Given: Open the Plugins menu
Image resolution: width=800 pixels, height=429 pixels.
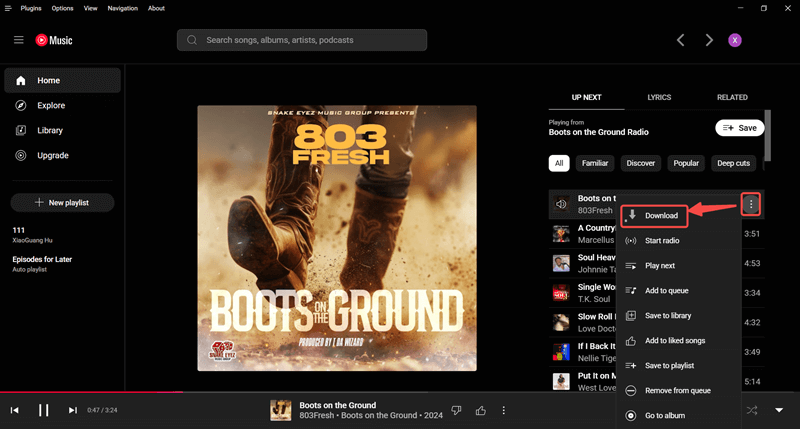Looking at the screenshot, I should (x=31, y=8).
